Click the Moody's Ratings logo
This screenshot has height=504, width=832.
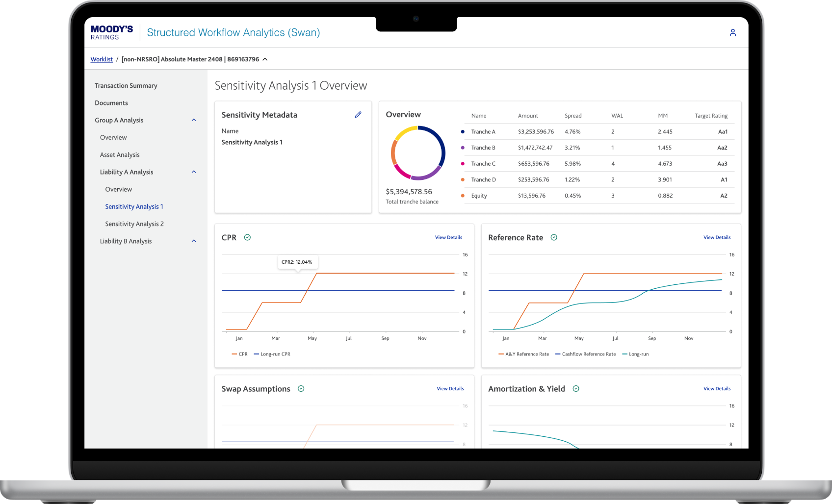tap(112, 32)
